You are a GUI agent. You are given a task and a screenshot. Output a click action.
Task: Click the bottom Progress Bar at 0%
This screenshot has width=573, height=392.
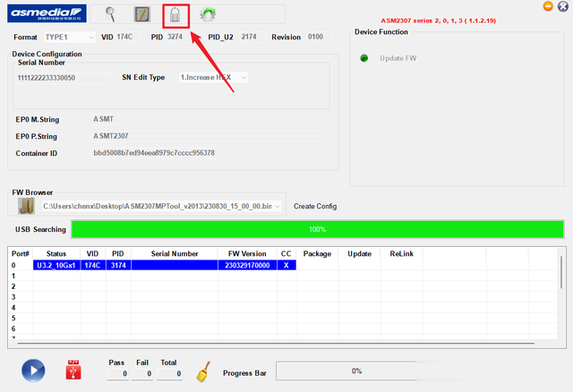pyautogui.click(x=356, y=371)
